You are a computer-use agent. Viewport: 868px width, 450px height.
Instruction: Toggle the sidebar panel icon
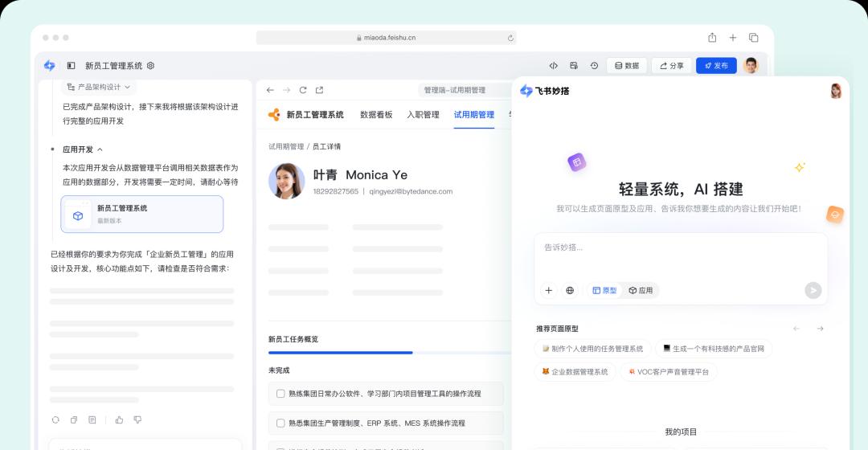[x=71, y=65]
